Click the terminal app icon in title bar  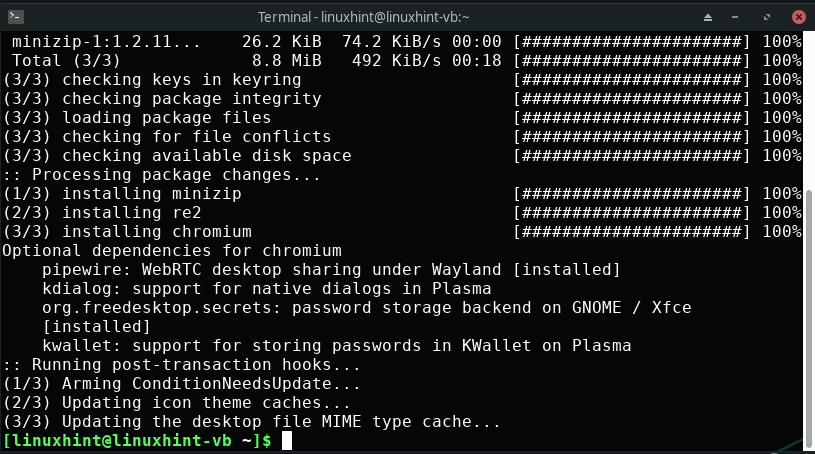pyautogui.click(x=16, y=17)
